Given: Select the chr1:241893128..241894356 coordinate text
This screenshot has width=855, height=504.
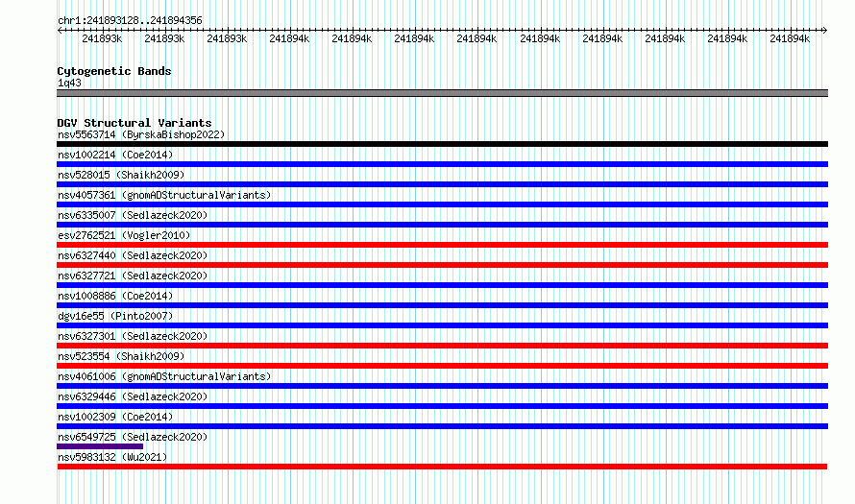Looking at the screenshot, I should [130, 20].
